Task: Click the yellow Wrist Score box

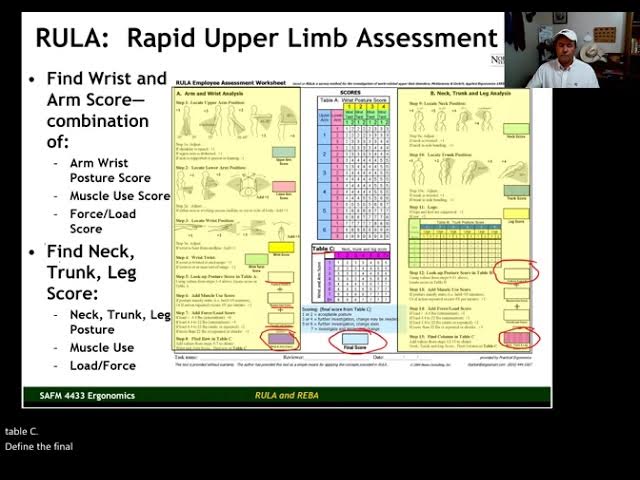Action: click(x=281, y=247)
